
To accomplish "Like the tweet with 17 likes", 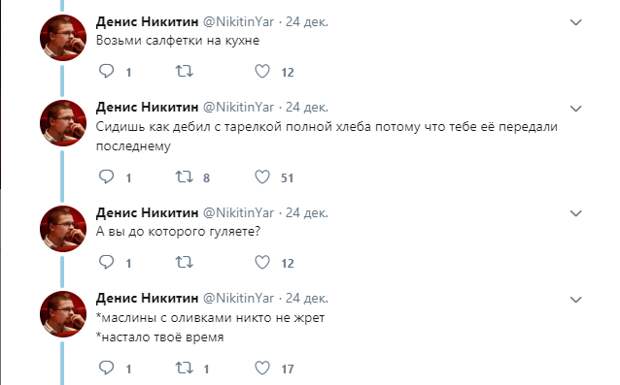I will click(262, 368).
